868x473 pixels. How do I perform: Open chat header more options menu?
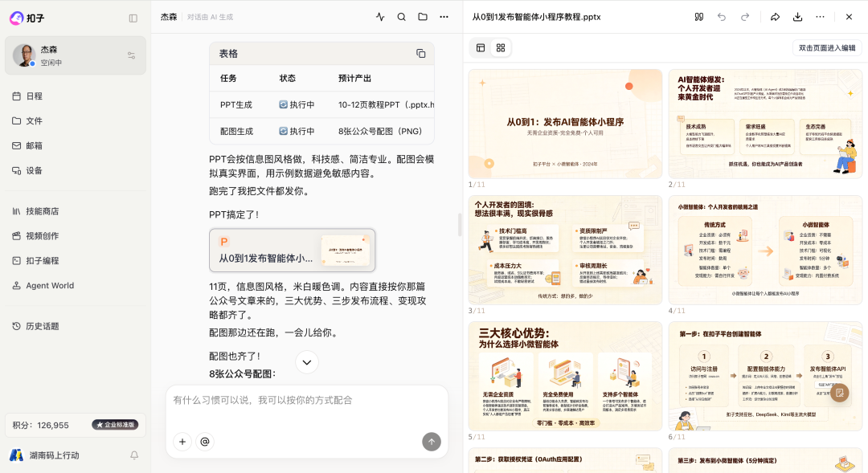point(444,17)
